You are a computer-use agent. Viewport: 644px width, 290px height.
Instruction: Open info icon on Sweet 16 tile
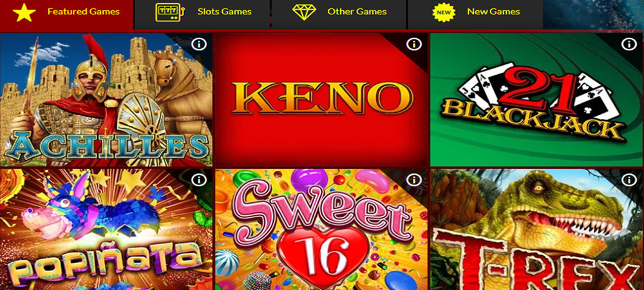click(x=414, y=180)
